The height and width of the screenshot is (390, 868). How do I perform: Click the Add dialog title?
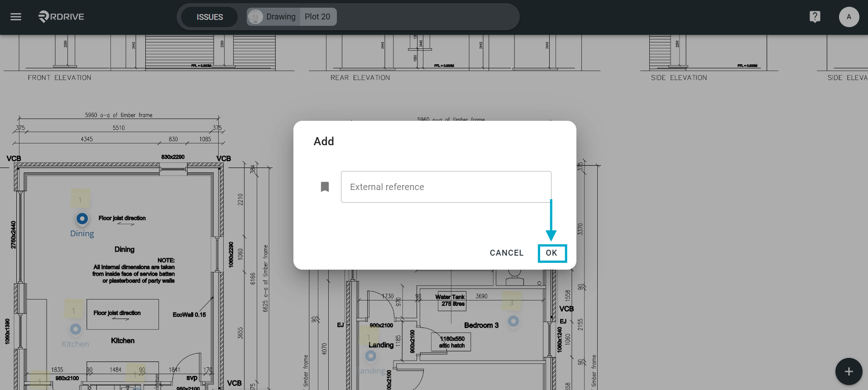click(324, 142)
